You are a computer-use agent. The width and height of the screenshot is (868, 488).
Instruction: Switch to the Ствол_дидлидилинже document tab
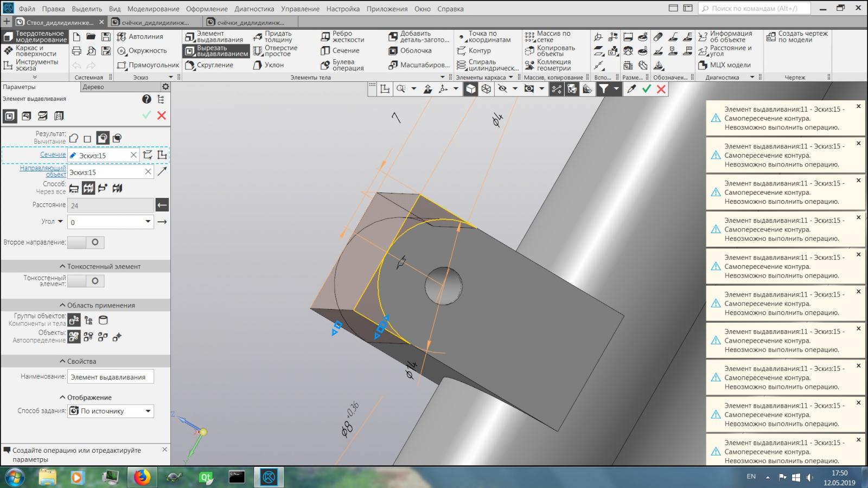click(60, 22)
